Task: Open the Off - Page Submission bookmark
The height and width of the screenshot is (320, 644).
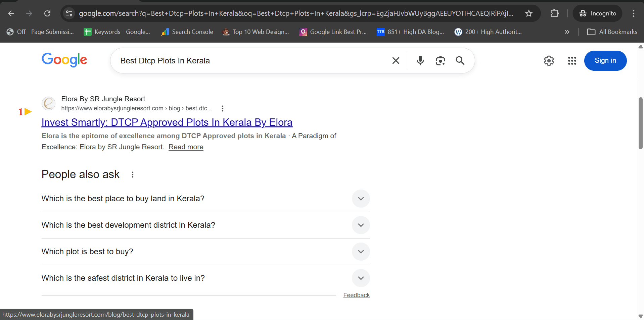Action: 40,32
